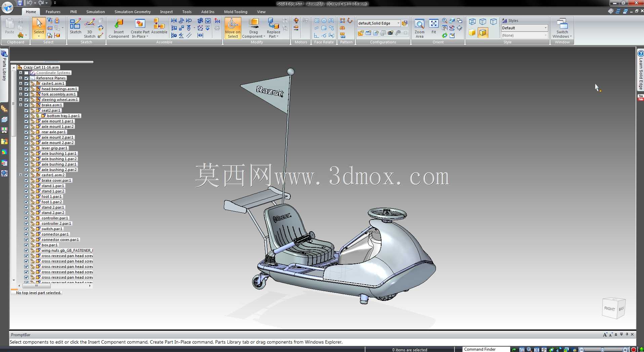
Task: Switch to View tab
Action: pos(261,12)
